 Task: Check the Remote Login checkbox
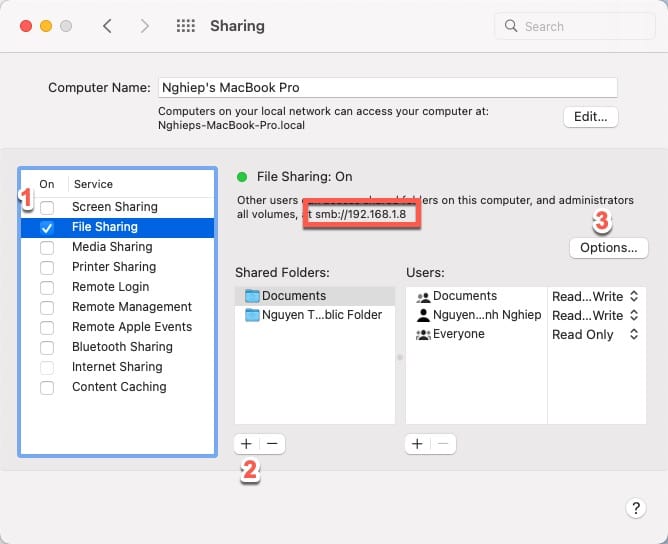click(x=47, y=288)
